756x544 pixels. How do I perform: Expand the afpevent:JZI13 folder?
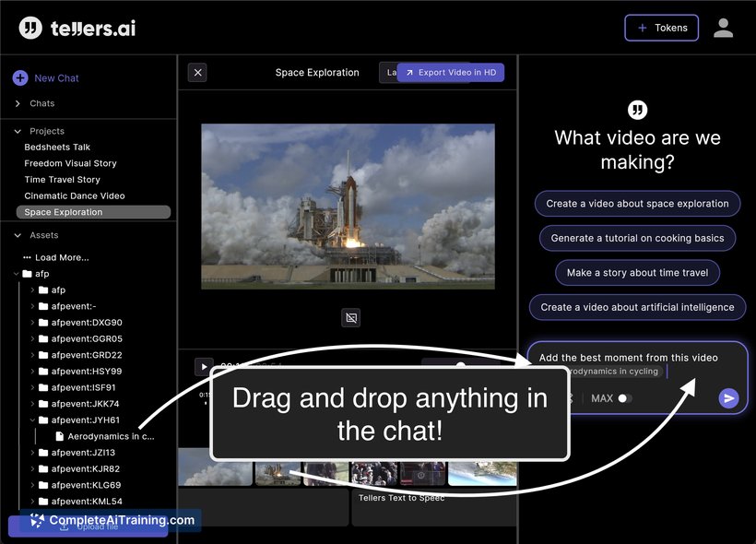[x=32, y=453]
